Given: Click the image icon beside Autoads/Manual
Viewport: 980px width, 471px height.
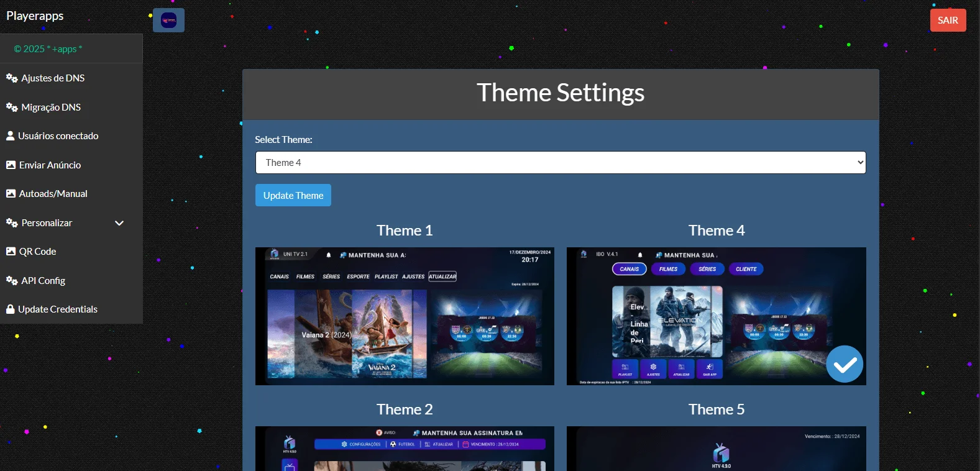Looking at the screenshot, I should tap(11, 194).
